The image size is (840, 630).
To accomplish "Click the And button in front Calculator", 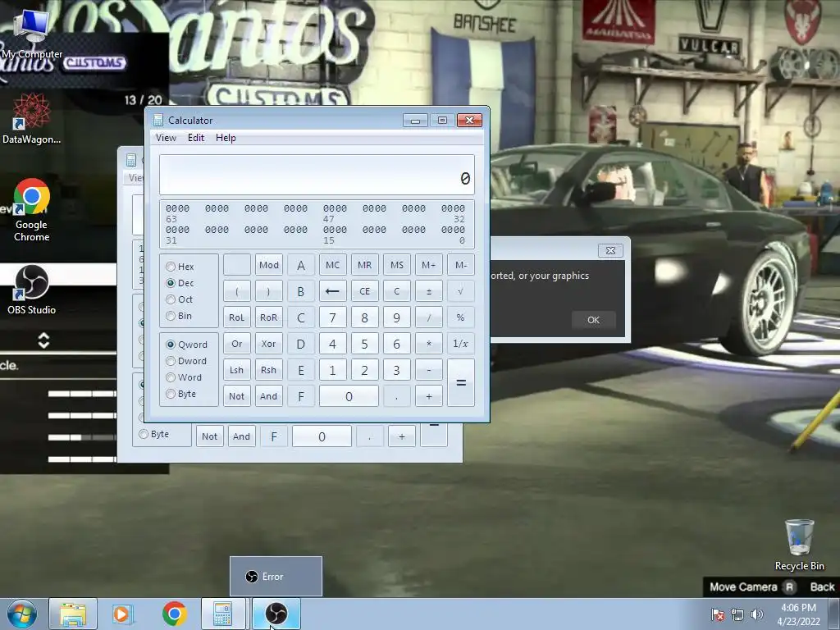I will [x=269, y=396].
